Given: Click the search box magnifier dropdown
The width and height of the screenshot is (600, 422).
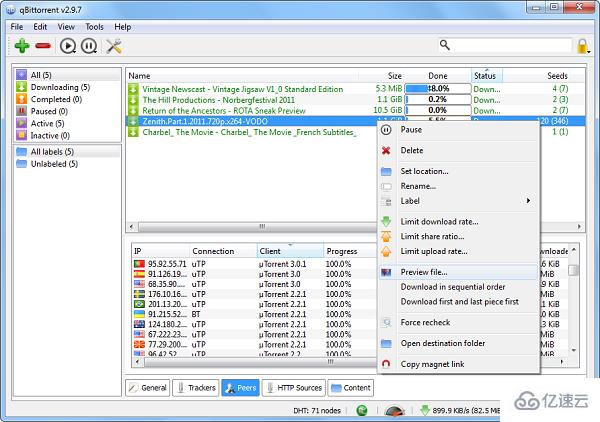Looking at the screenshot, I should tap(445, 45).
